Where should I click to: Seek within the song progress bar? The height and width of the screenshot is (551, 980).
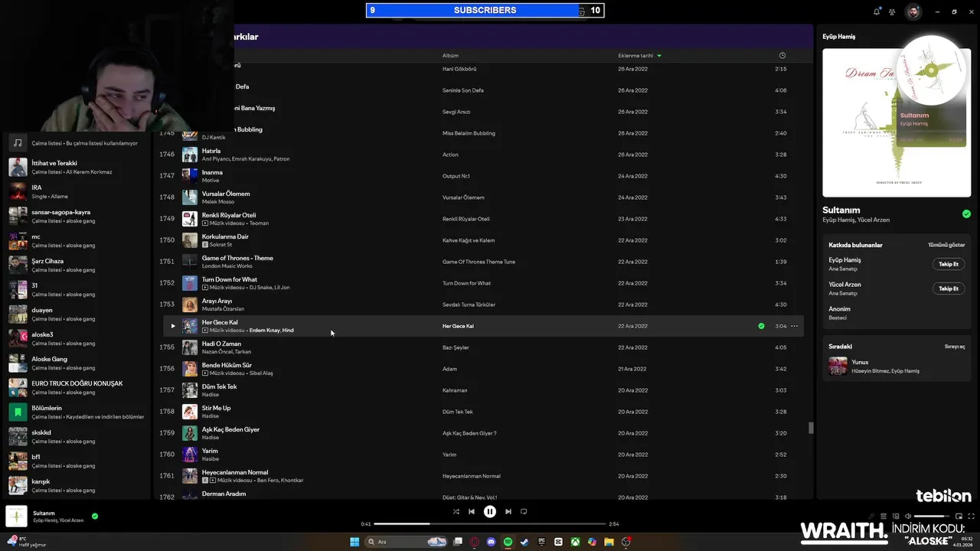490,524
